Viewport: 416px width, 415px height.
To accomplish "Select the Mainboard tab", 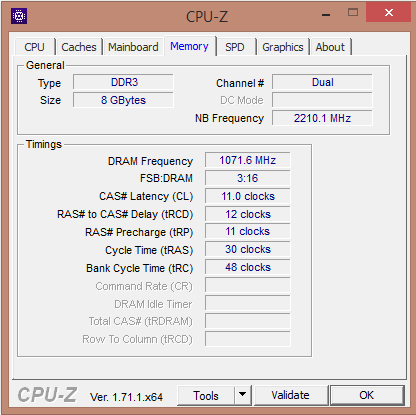I will click(x=133, y=47).
